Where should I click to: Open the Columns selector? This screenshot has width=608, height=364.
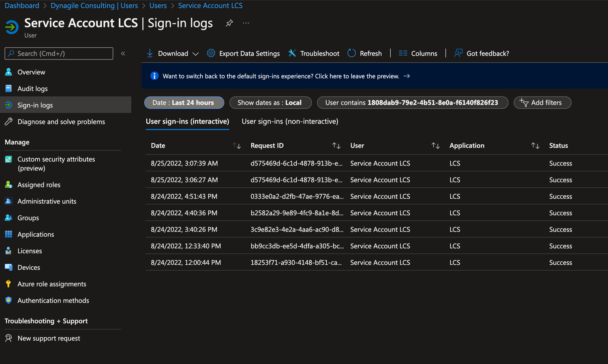pyautogui.click(x=418, y=53)
